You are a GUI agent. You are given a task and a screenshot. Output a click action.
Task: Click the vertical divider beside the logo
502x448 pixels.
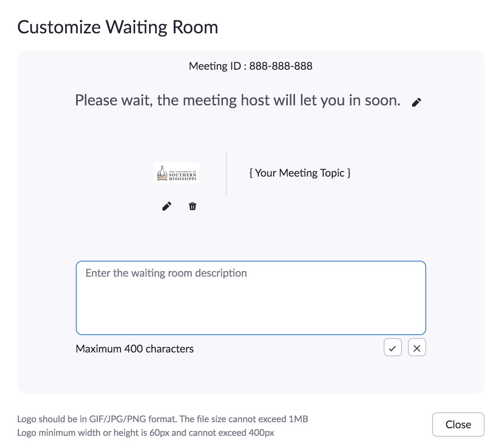coord(226,173)
